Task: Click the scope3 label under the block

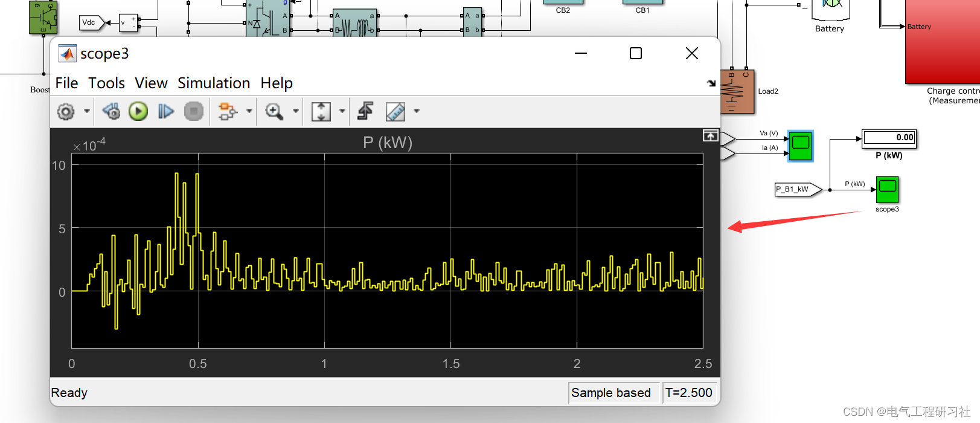Action: 887,210
